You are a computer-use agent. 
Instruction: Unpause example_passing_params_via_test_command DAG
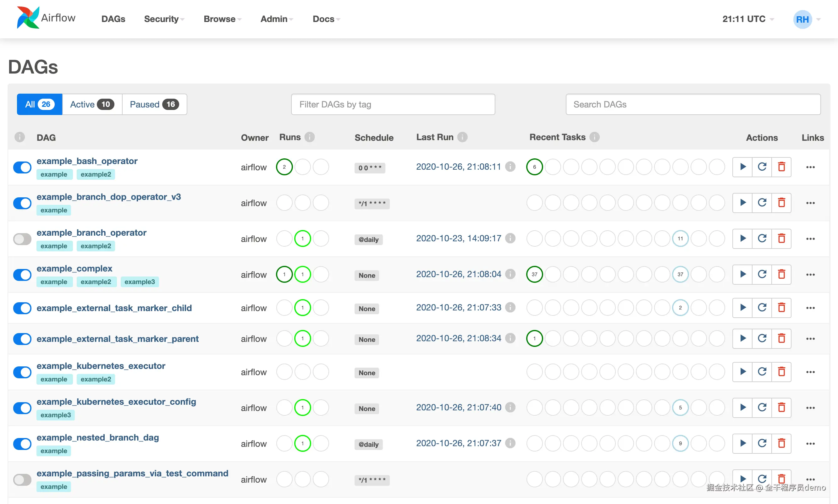tap(22, 479)
